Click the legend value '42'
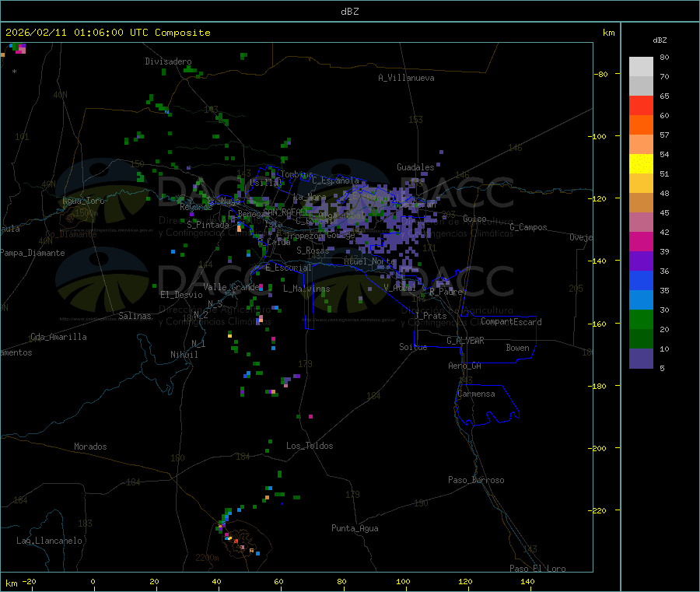The height and width of the screenshot is (592, 700). 664,232
